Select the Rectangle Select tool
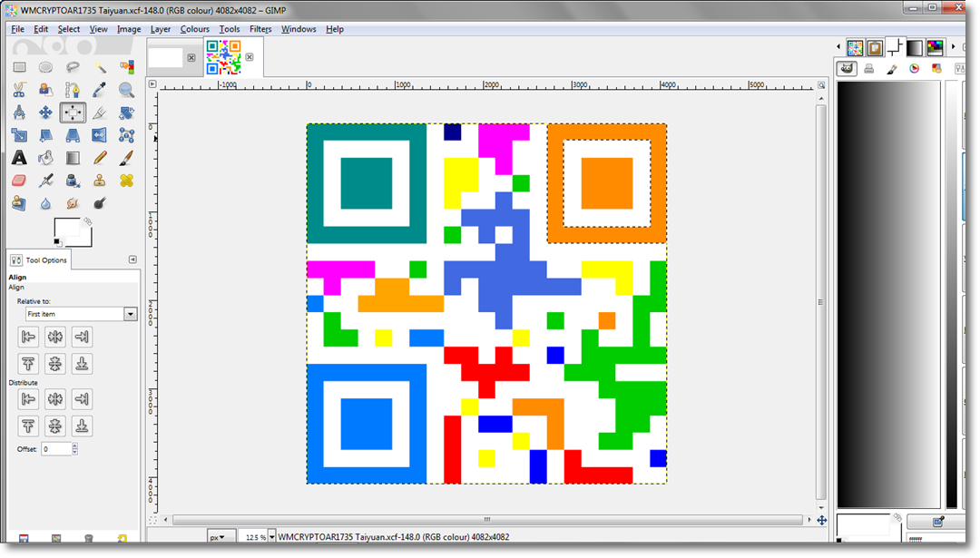The image size is (980, 558). 19,67
